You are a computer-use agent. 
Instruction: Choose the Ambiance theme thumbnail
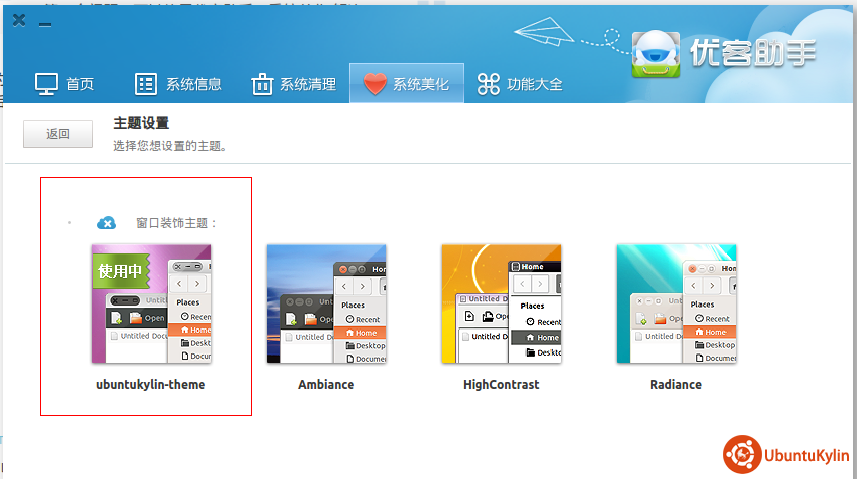pos(326,304)
